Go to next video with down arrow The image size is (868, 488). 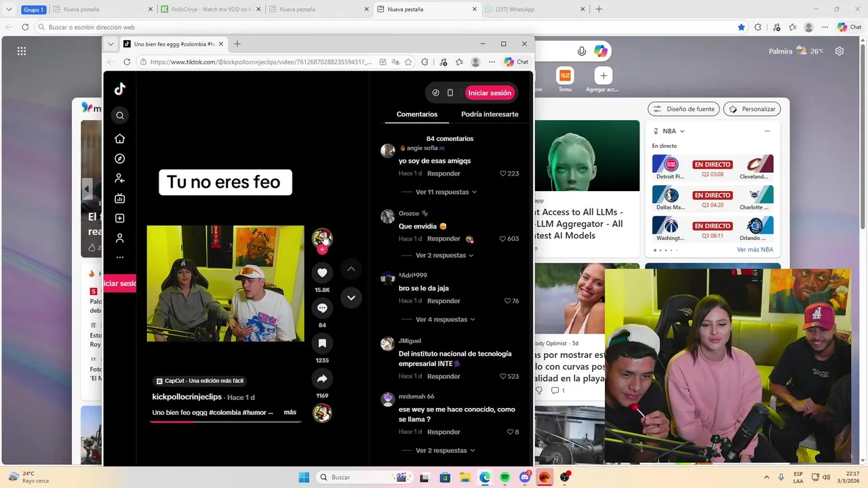tap(351, 298)
